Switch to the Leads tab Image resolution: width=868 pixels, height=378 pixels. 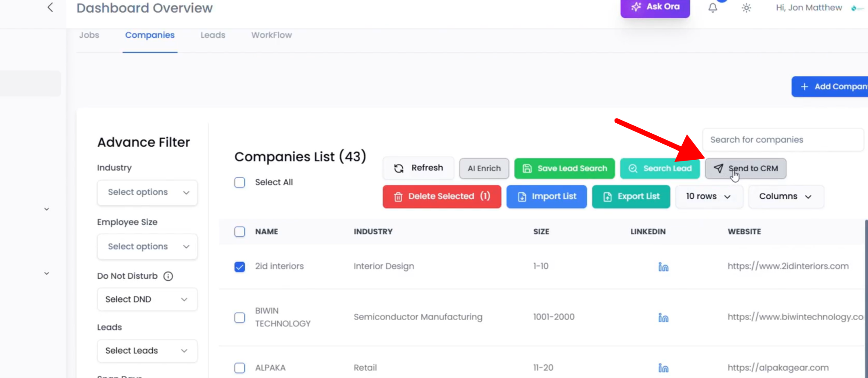click(x=213, y=35)
